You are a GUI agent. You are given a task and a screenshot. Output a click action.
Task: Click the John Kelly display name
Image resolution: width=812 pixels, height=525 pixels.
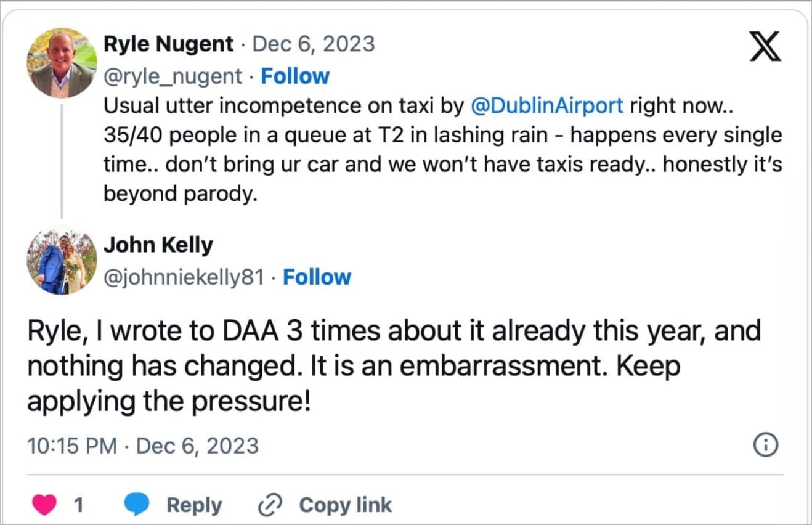(158, 245)
